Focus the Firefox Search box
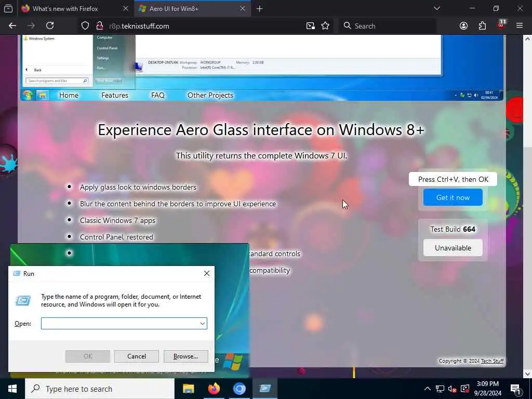532x399 pixels. tap(387, 26)
